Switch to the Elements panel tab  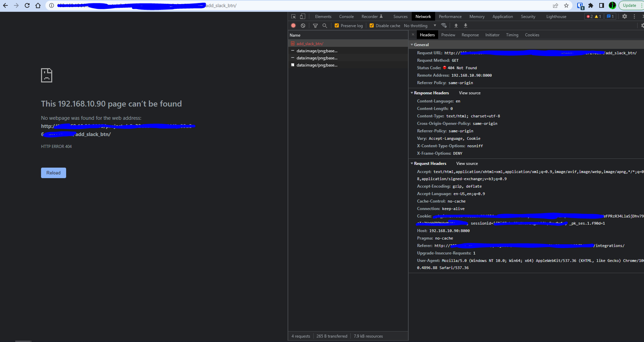323,16
